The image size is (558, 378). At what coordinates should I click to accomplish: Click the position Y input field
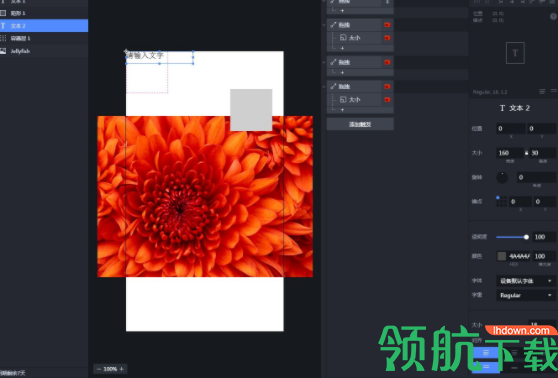(x=542, y=128)
